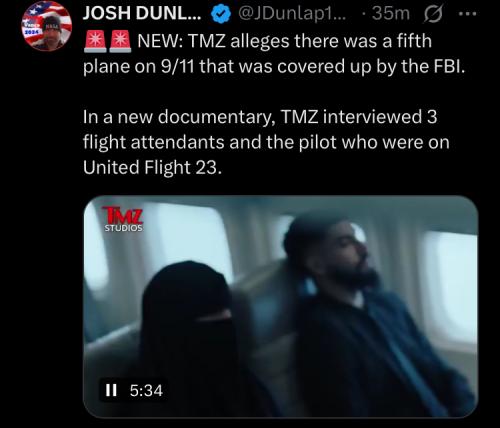Open Josh Dunlap's profile avatar

pyautogui.click(x=47, y=28)
